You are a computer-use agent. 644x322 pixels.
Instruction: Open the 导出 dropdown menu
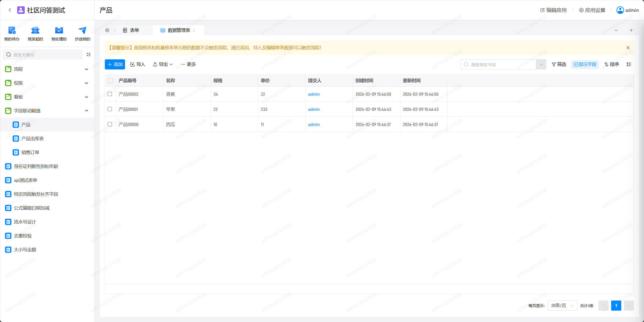[x=163, y=64]
